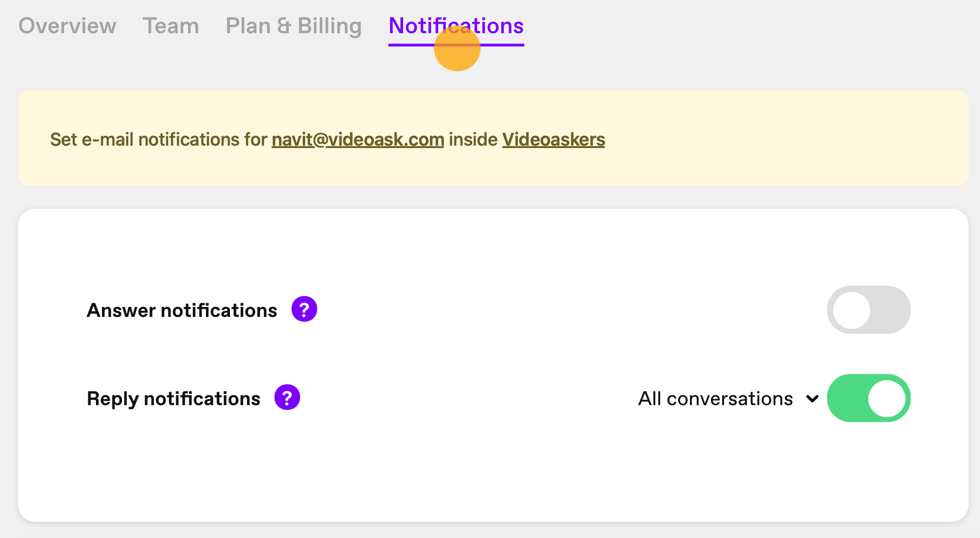The image size is (980, 538).
Task: Enable the Answer notifications toggle
Action: tap(868, 310)
